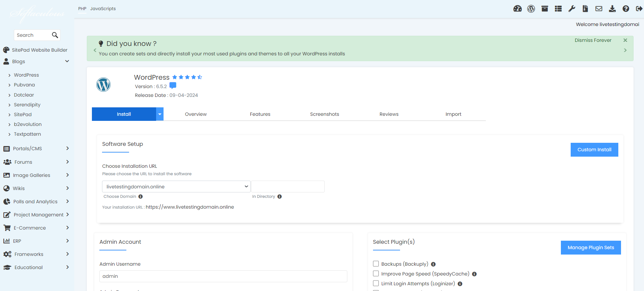The height and width of the screenshot is (291, 644).
Task: Open Dotclear in sidebar list
Action: pos(24,95)
